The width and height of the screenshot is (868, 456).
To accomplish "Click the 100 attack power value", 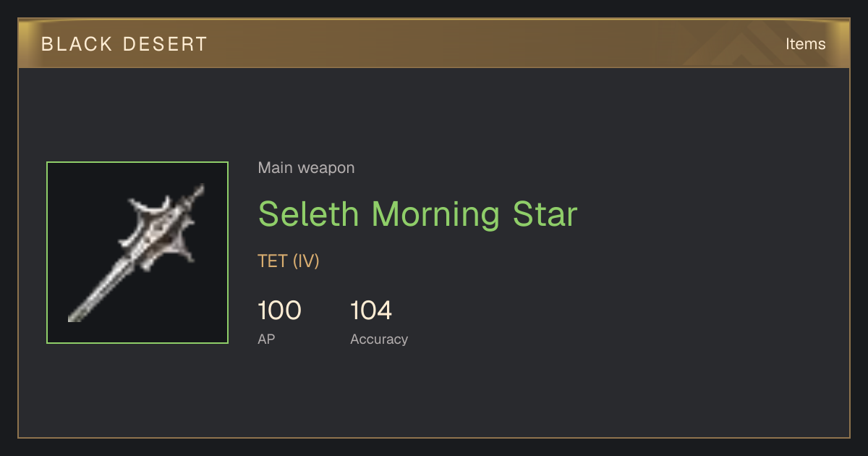I will click(x=279, y=311).
